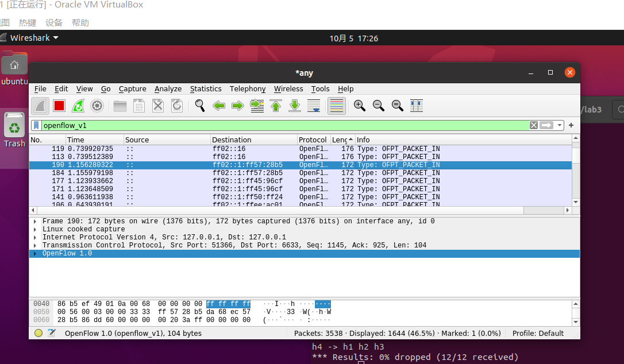The image size is (624, 364).
Task: Go back to previous packet green arrow
Action: [219, 106]
